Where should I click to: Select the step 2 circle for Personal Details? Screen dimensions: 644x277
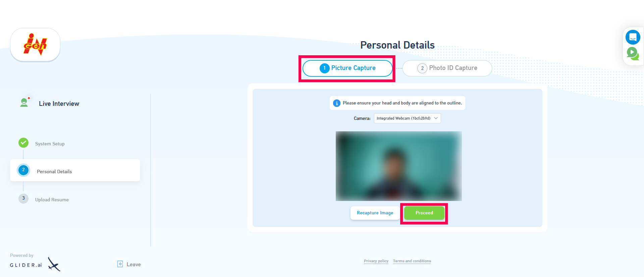click(x=23, y=170)
